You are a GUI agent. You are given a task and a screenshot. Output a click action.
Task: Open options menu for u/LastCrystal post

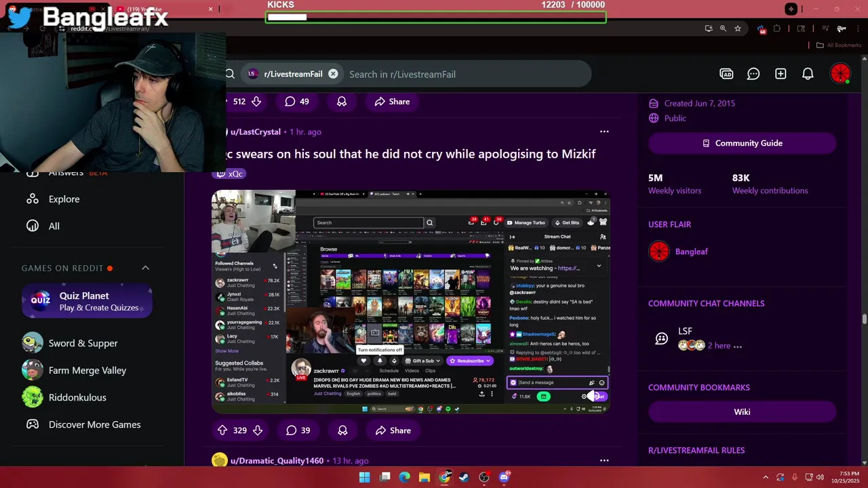click(x=604, y=131)
